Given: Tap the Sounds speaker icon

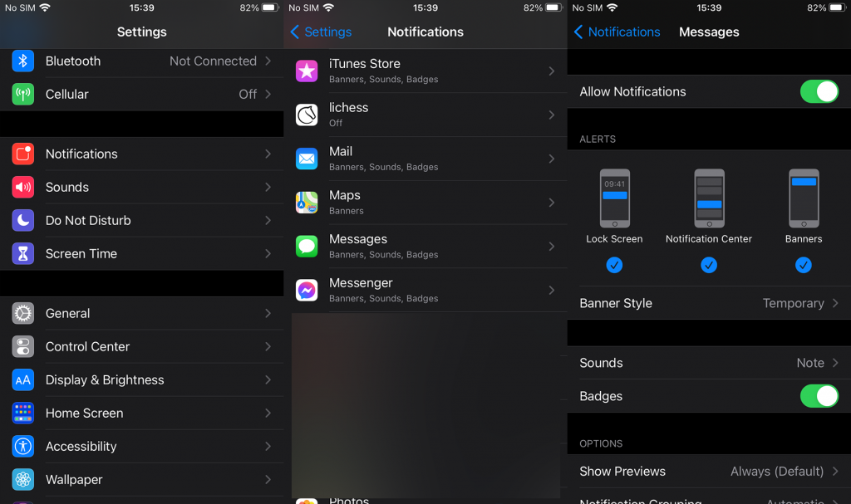Looking at the screenshot, I should [x=22, y=187].
